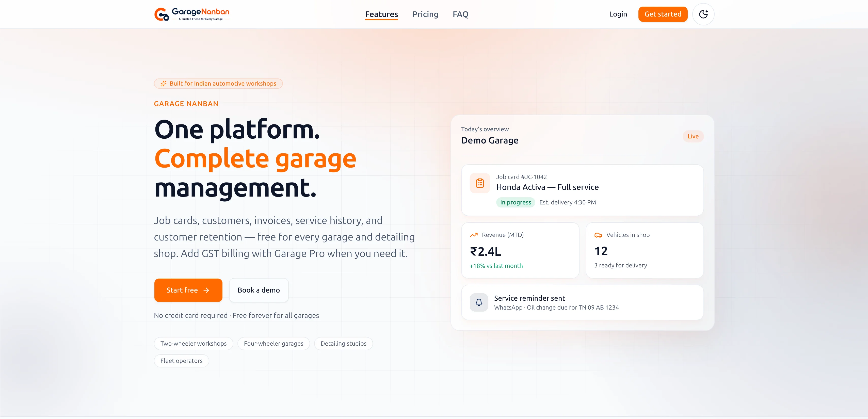Click the Demo Garage heading

[x=490, y=140]
